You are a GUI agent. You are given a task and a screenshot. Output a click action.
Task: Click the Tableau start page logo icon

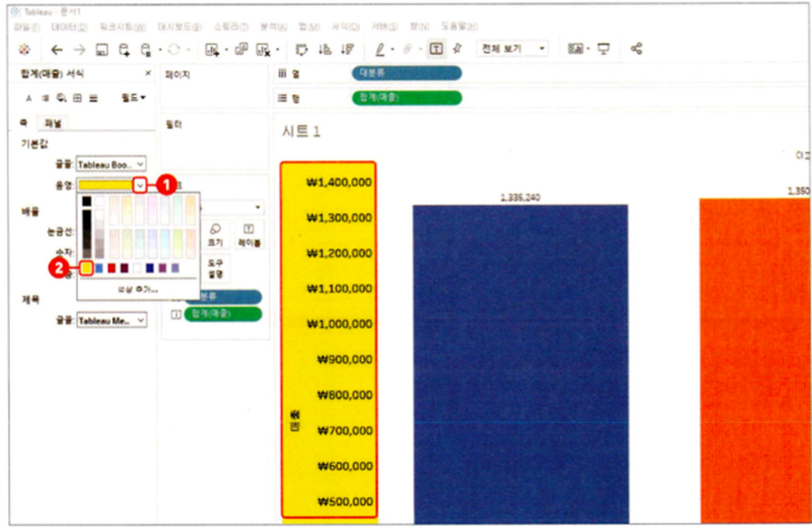coord(24,50)
